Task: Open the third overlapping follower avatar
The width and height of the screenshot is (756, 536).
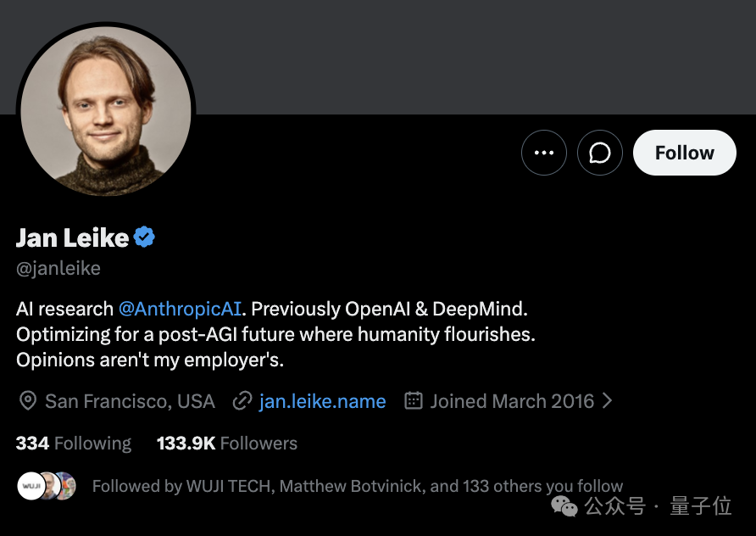Action: coord(68,486)
